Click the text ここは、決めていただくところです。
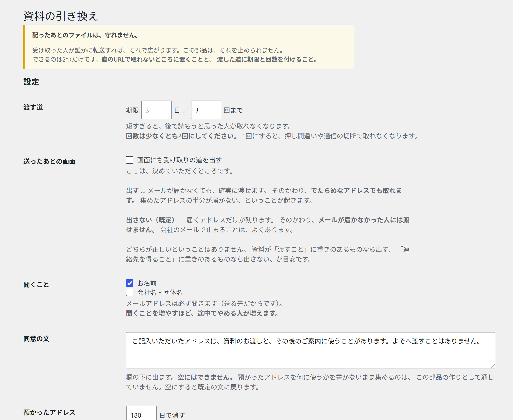The image size is (513, 420). pyautogui.click(x=180, y=171)
